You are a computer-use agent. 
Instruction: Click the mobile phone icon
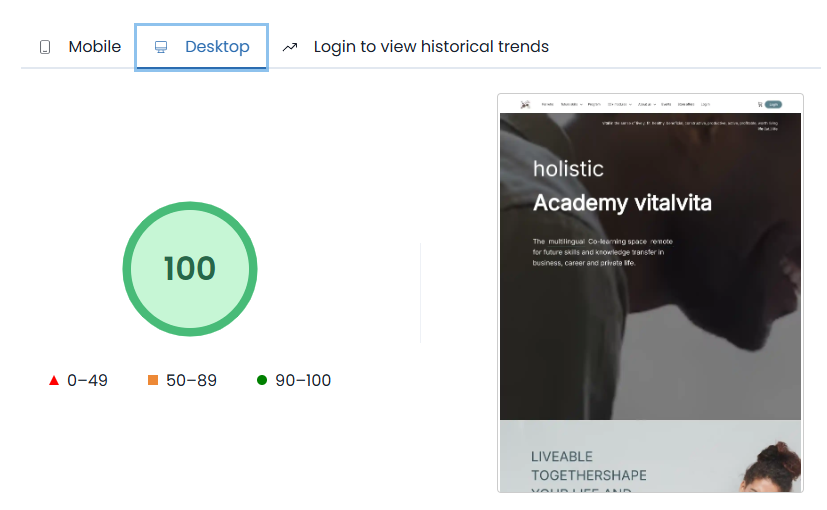coord(45,47)
